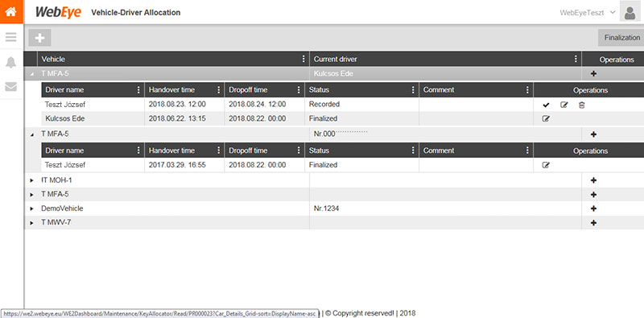The image size is (644, 318).
Task: Collapse the T MFA-5 row with Nr.000
Action: pos(32,134)
